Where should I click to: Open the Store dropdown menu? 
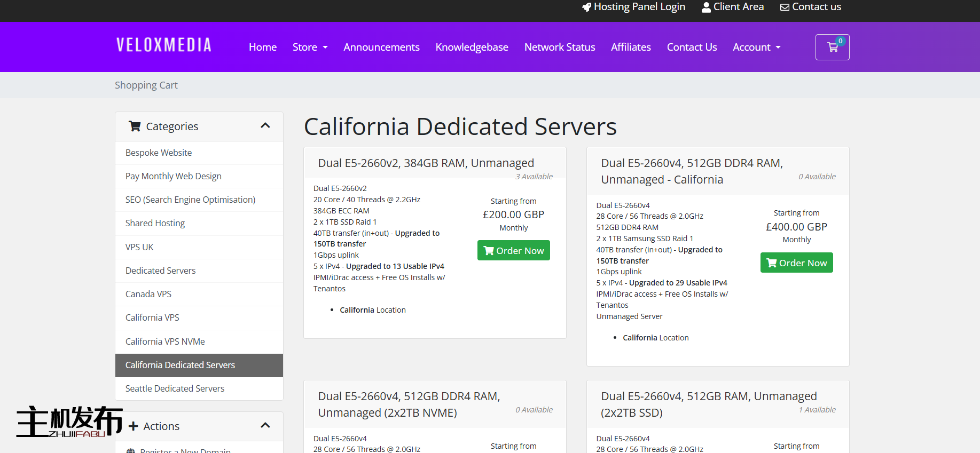310,47
